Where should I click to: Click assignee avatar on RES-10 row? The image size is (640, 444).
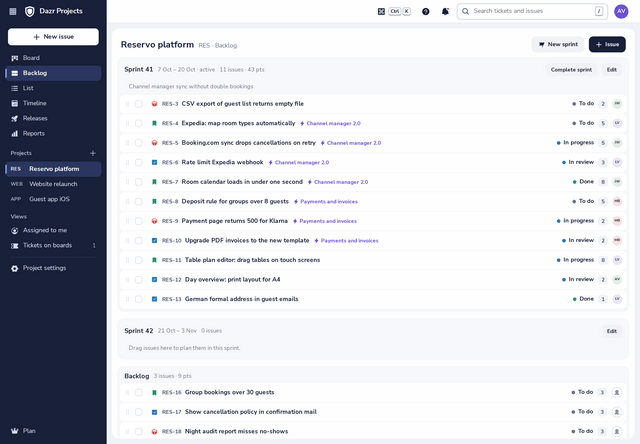(x=617, y=240)
